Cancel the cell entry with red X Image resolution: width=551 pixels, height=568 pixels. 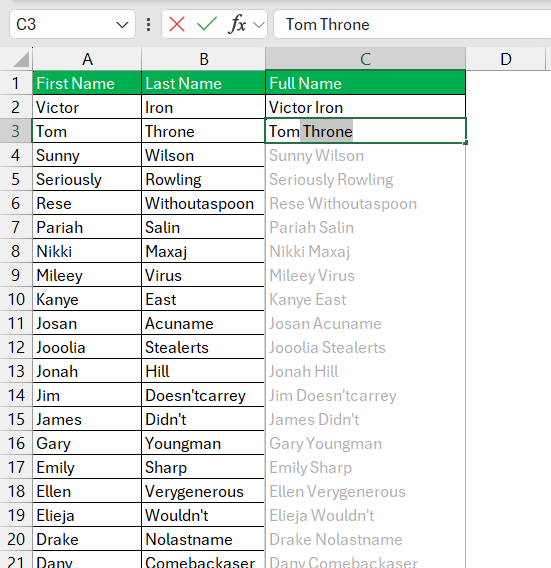pyautogui.click(x=177, y=25)
